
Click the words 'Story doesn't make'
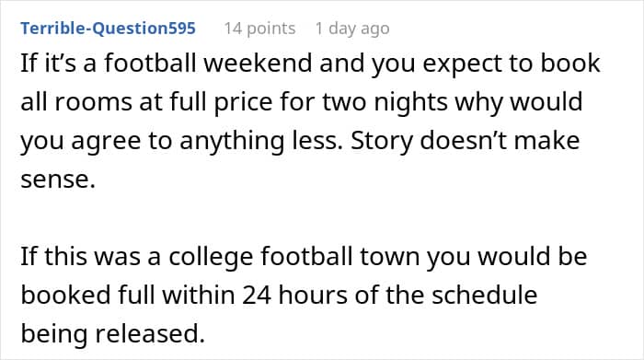(x=466, y=141)
